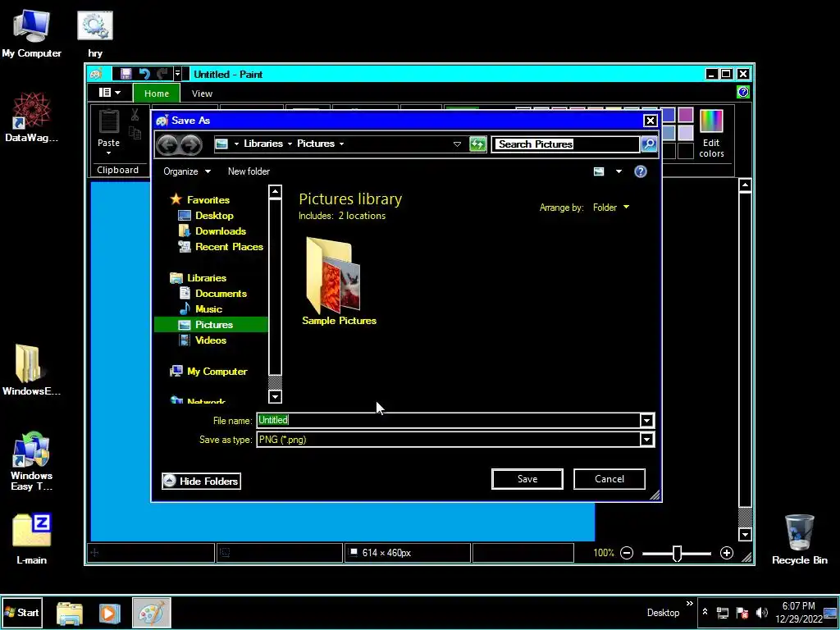Select Libraries in the navigation pane
The height and width of the screenshot is (630, 840).
pos(207,277)
